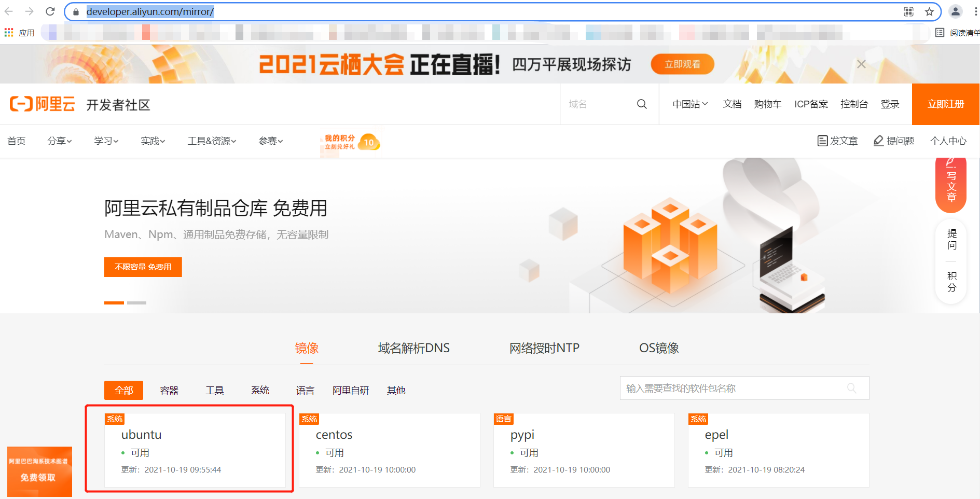Select the 其他 filter
The width and height of the screenshot is (980, 499).
[x=396, y=390]
